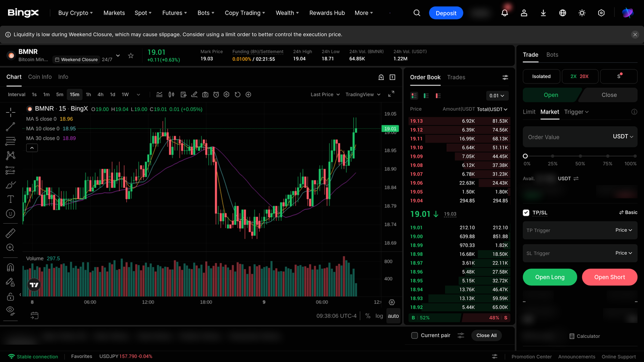Select the 1h chart interval
Image resolution: width=644 pixels, height=362 pixels.
89,95
